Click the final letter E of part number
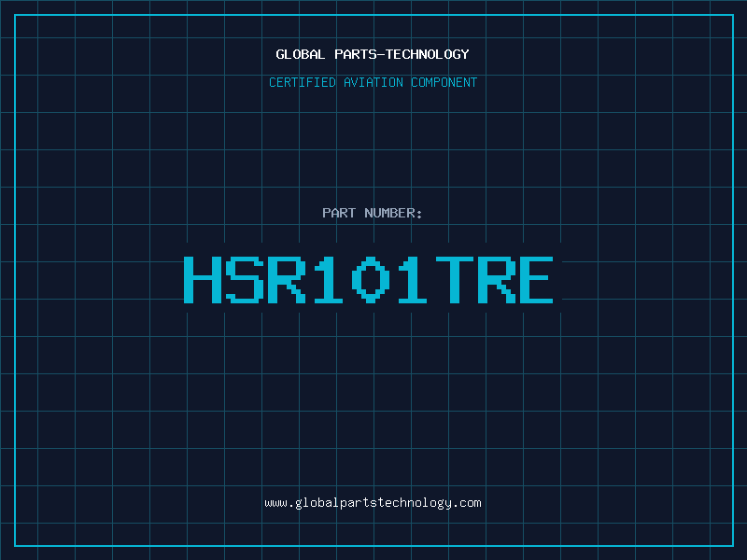This screenshot has height=560, width=747. tap(535, 280)
